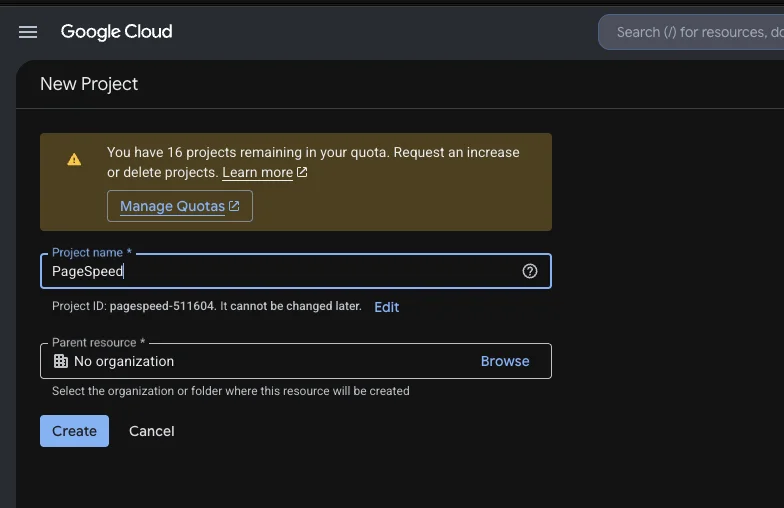Click the Manage Quotas button

[180, 206]
